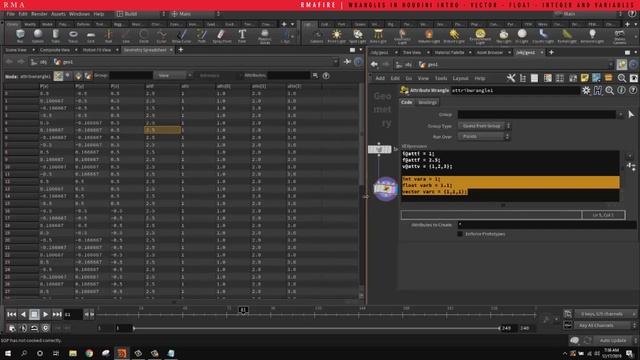Viewport: 640px width, 360px height.
Task: Open the Build desktop dropdown
Action: 141,14
